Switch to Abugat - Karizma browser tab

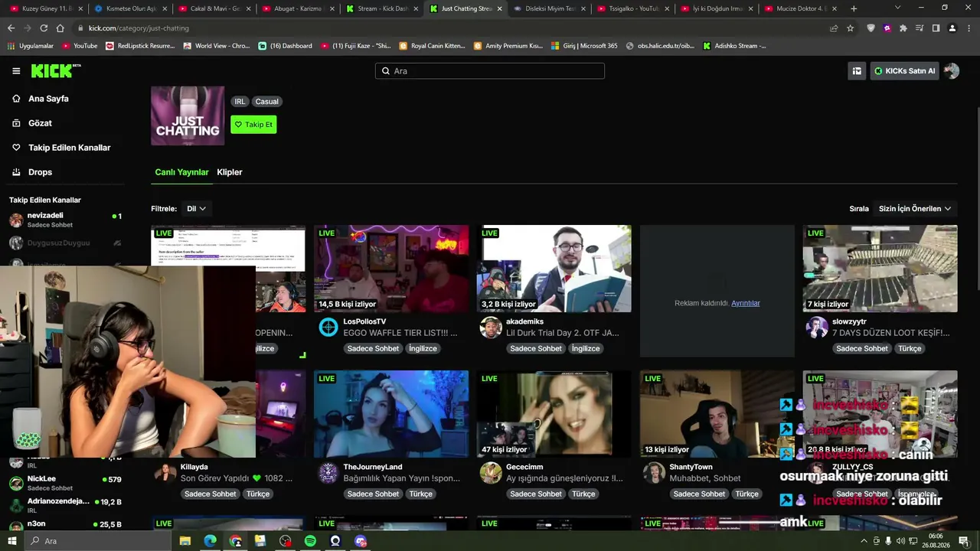(298, 8)
